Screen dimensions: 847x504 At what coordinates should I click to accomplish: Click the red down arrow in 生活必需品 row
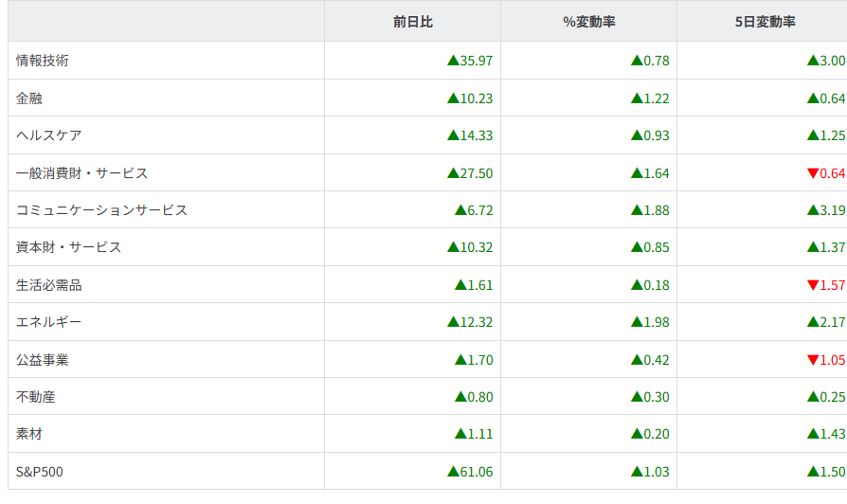tap(812, 285)
